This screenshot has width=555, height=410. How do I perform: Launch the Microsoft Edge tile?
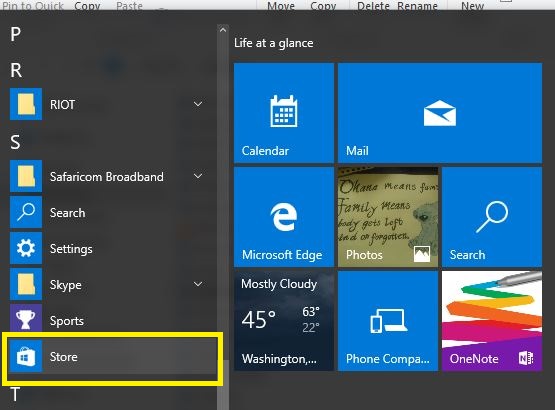coord(284,217)
